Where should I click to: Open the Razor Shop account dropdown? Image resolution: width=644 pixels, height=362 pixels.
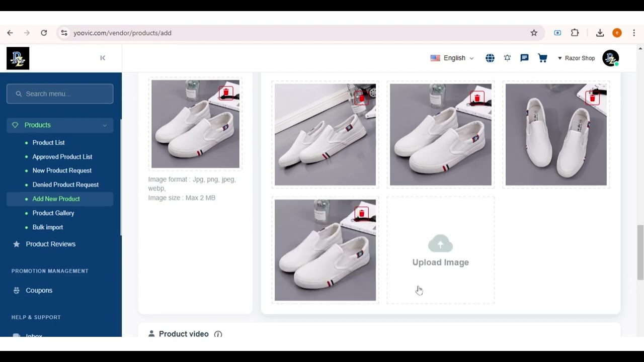(576, 58)
